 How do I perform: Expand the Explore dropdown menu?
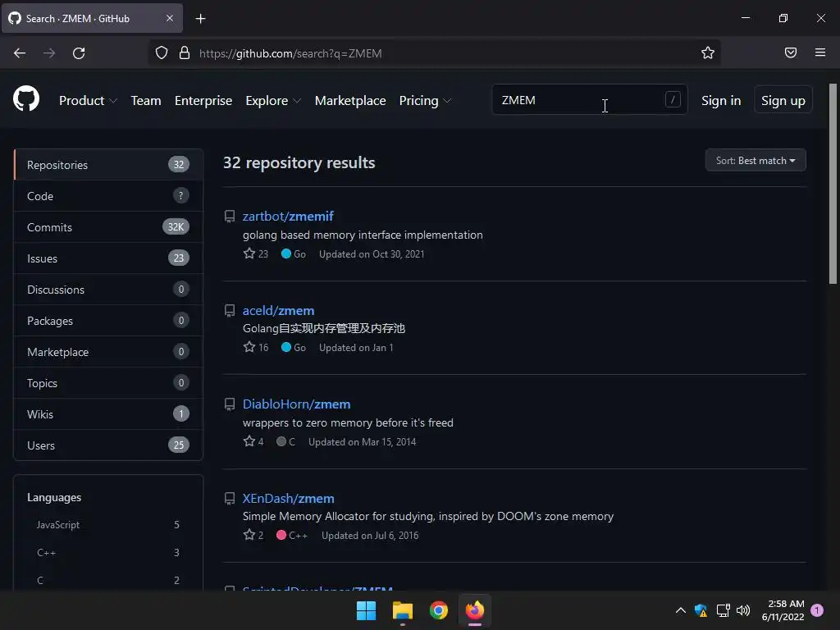click(x=273, y=101)
